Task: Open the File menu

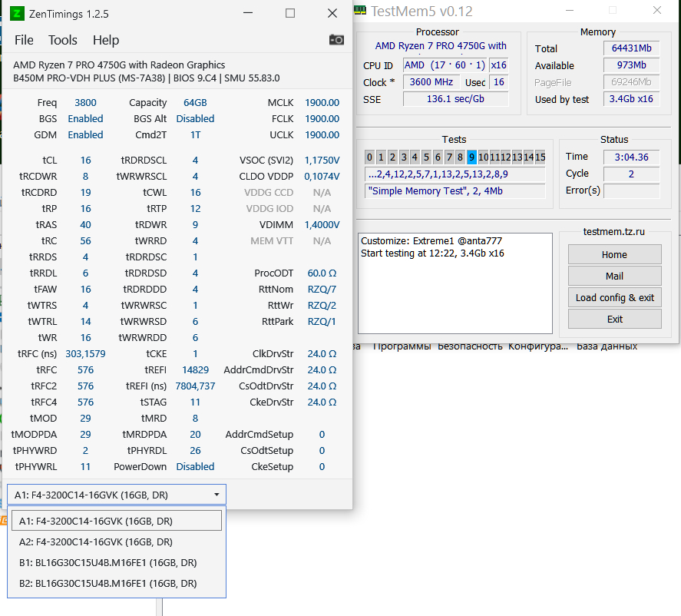Action: point(24,40)
